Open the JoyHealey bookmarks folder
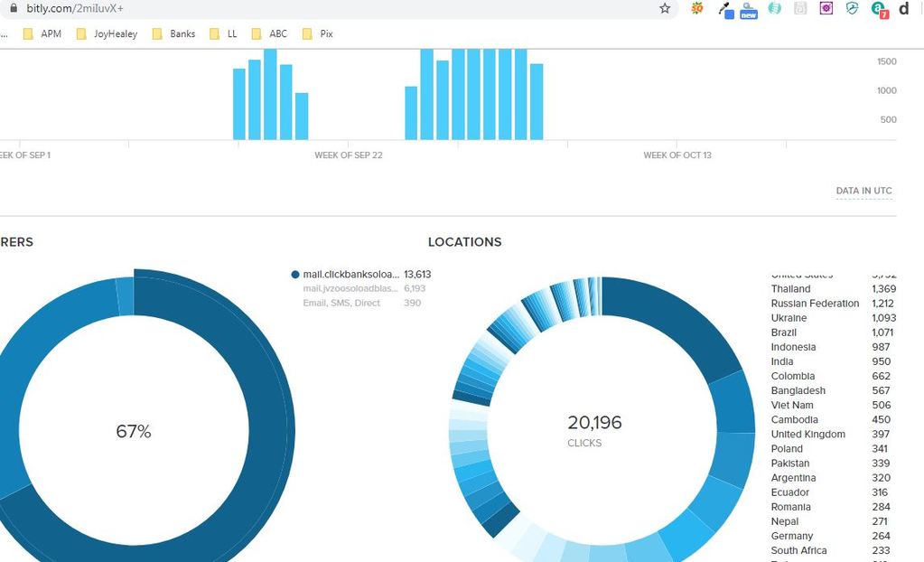The width and height of the screenshot is (924, 562). point(107,33)
